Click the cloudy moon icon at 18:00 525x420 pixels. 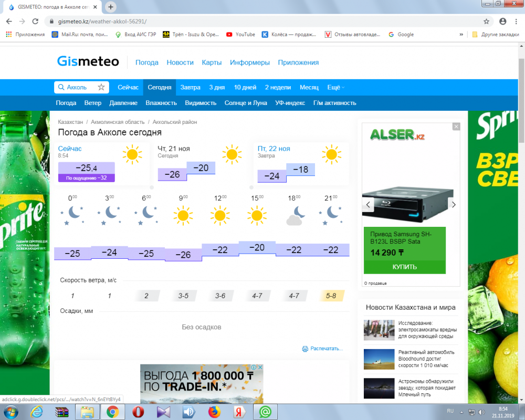[296, 215]
